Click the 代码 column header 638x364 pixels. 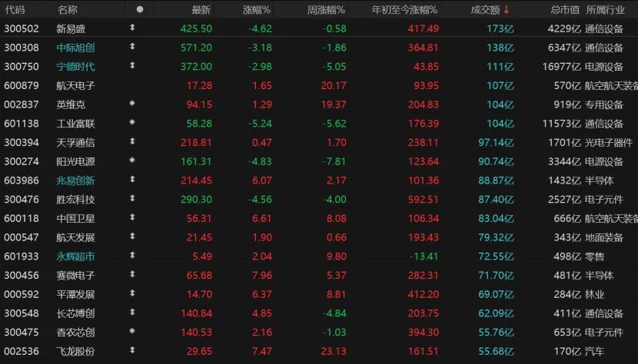(x=15, y=10)
